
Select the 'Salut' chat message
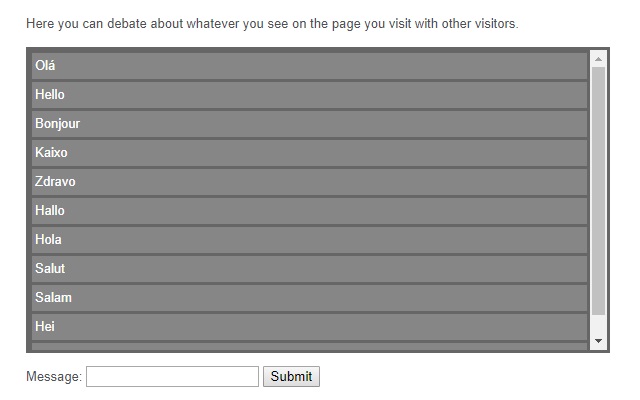coord(309,269)
